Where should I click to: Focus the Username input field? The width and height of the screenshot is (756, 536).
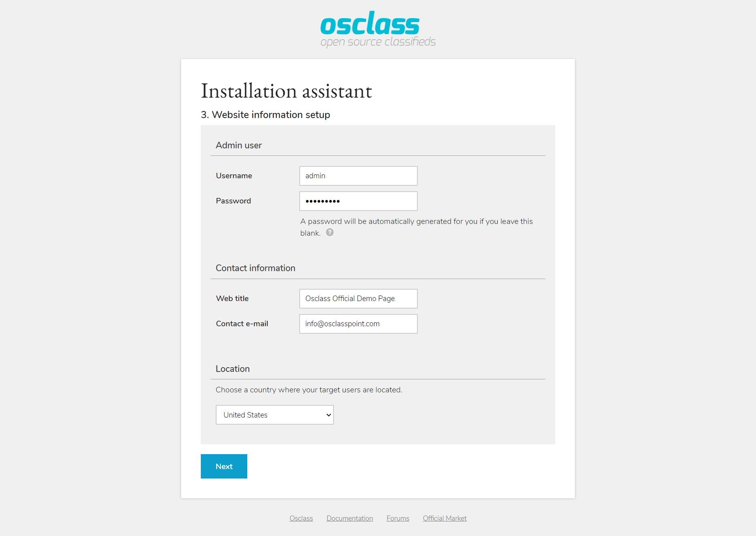(358, 176)
